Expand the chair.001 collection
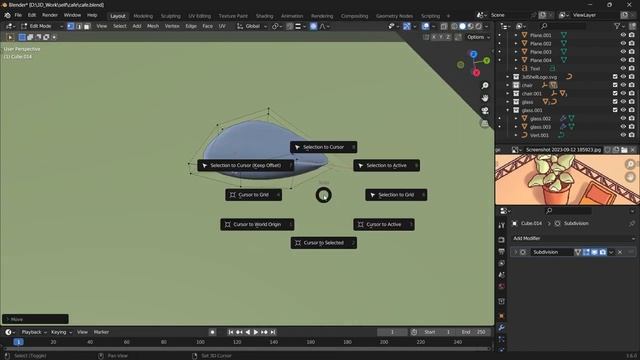Image resolution: width=640 pixels, height=360 pixels. 508,93
